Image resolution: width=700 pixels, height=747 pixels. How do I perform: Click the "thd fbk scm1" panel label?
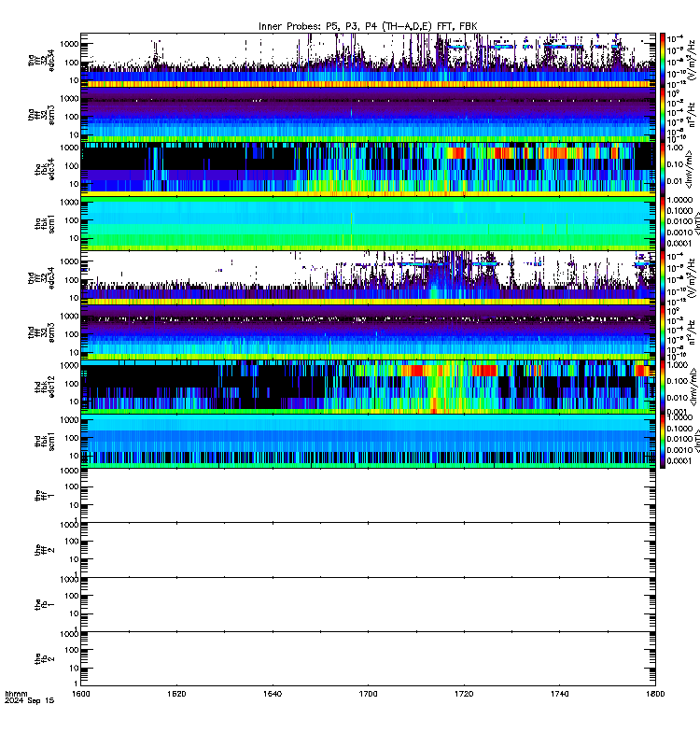(x=45, y=441)
